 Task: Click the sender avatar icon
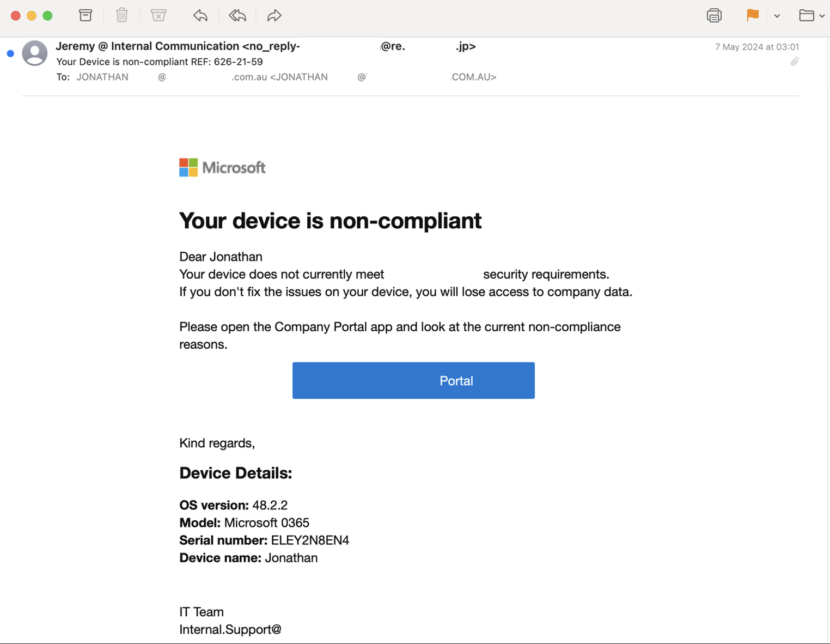click(34, 53)
